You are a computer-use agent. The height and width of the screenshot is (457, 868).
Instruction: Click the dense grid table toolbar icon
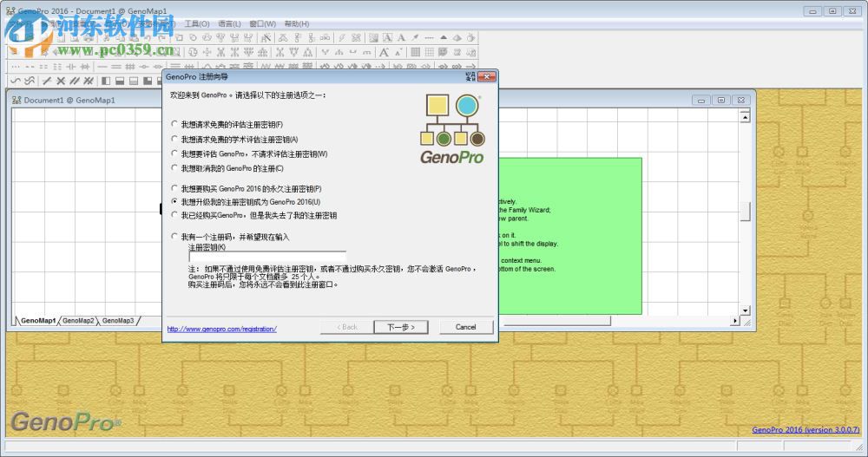point(415,52)
